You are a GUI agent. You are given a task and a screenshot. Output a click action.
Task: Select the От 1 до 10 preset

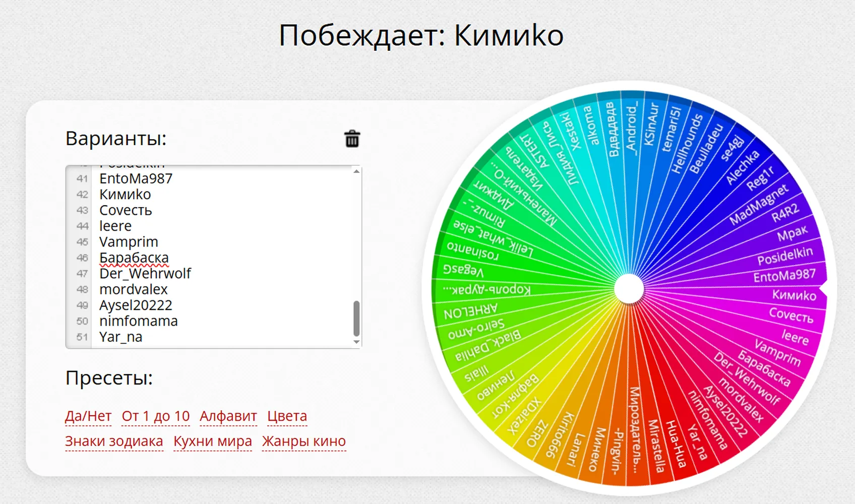pos(156,416)
